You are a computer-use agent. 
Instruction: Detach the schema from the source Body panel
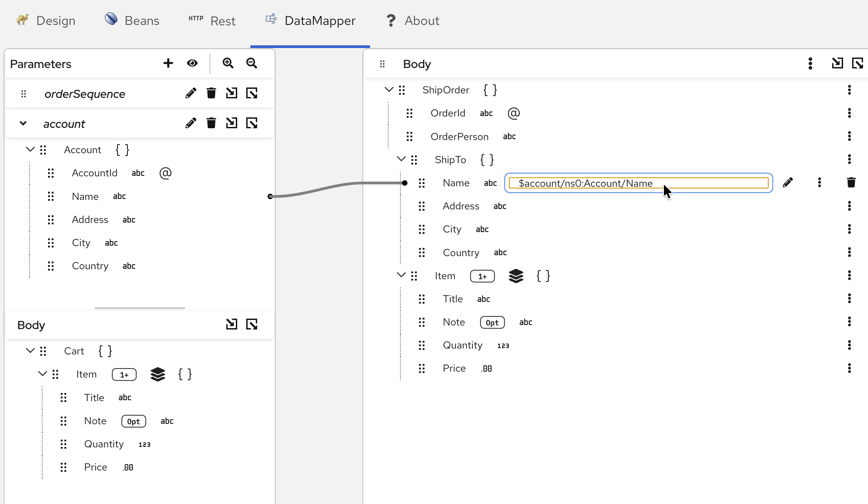tap(251, 324)
